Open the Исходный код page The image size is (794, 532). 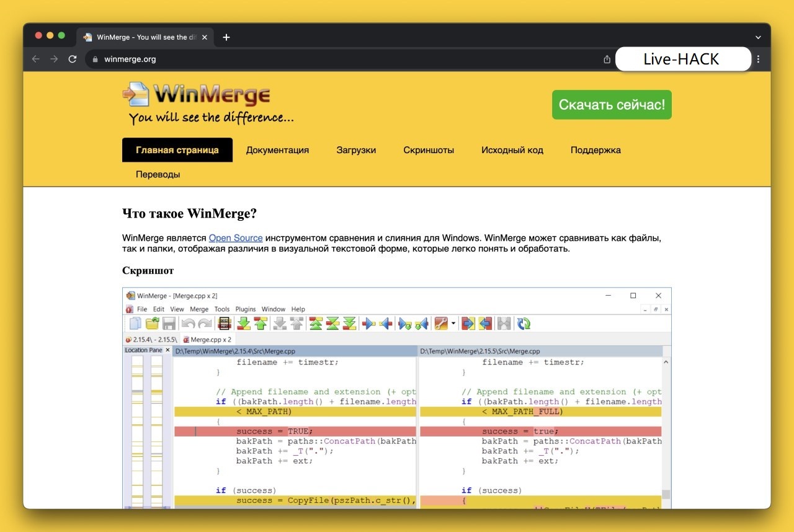click(512, 150)
